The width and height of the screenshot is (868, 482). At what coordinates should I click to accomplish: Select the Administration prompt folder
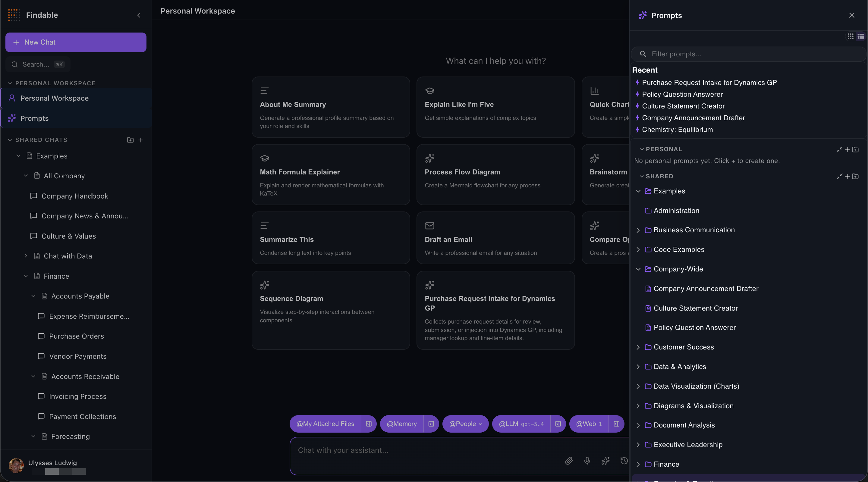coord(676,211)
